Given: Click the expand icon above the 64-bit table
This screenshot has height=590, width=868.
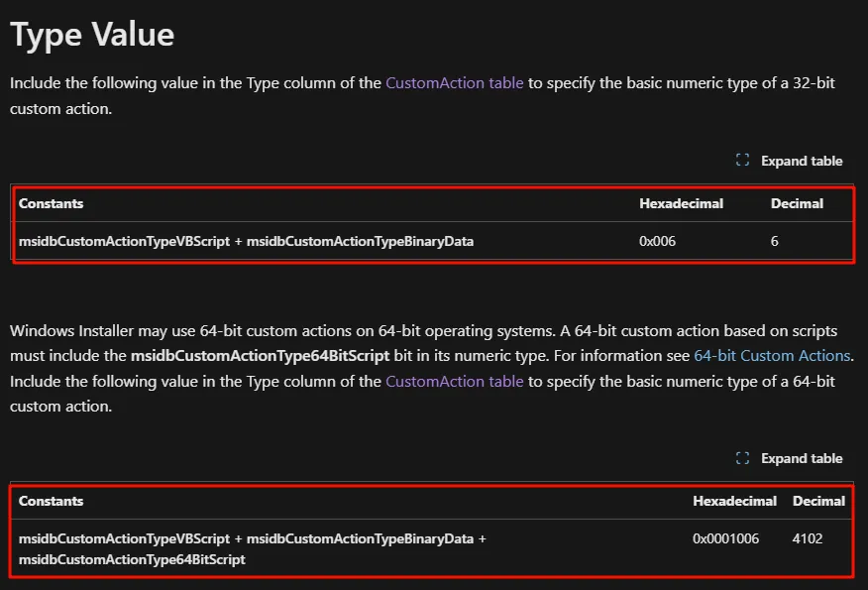Looking at the screenshot, I should pos(742,458).
